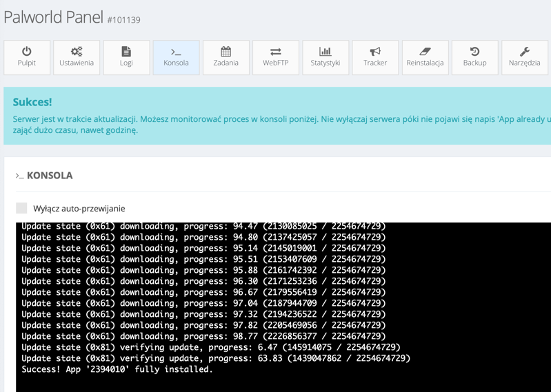The image size is (551, 392).
Task: View Statystyki using the bar chart icon
Action: tap(325, 52)
